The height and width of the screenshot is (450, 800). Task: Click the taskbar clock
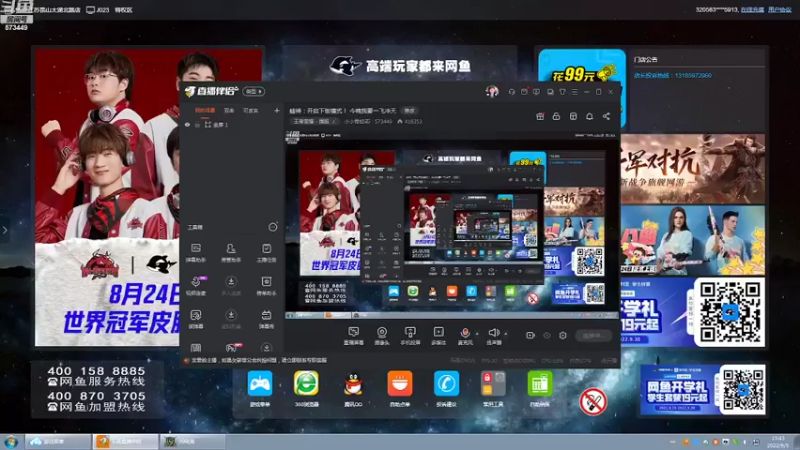(x=778, y=442)
